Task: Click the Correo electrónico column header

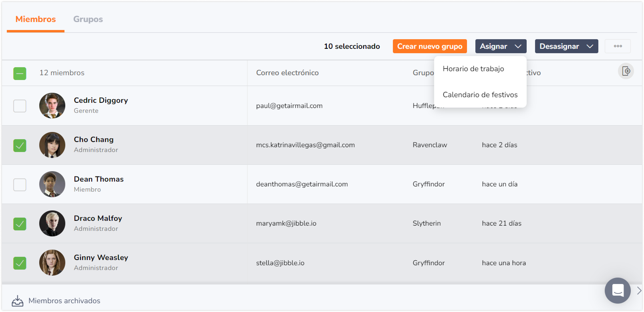Action: [287, 73]
